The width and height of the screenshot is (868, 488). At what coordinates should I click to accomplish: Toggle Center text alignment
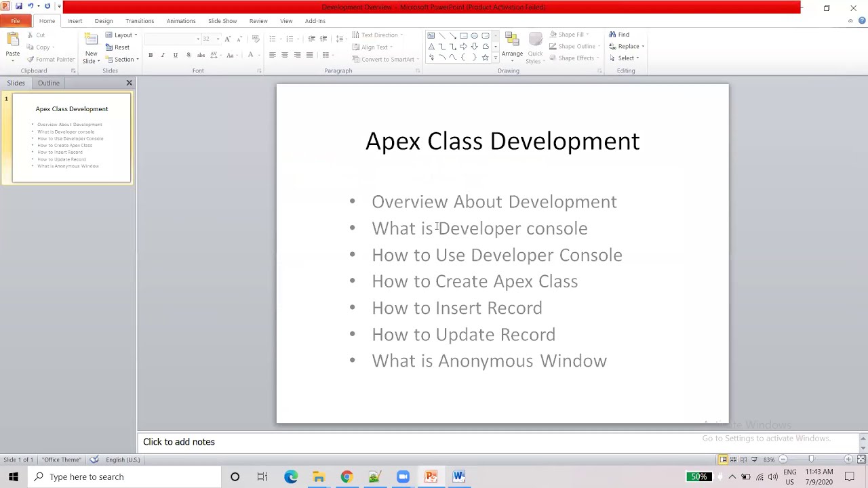(x=285, y=55)
